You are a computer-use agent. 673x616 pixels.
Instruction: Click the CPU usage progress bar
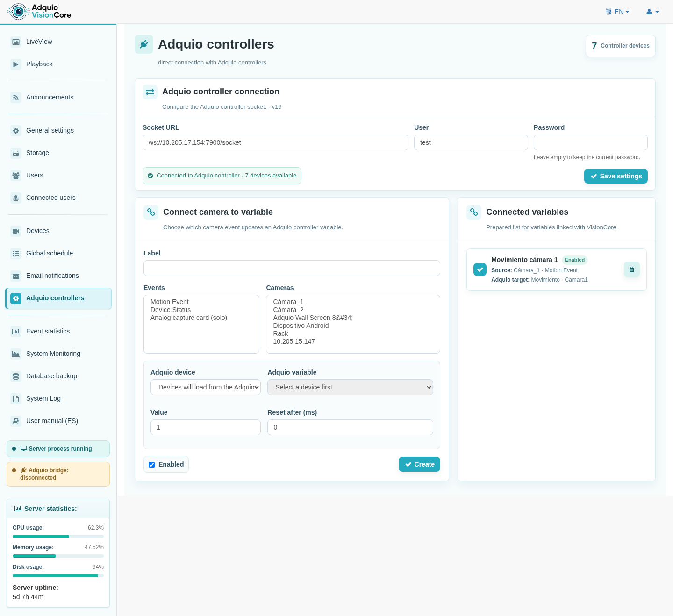[x=58, y=537]
